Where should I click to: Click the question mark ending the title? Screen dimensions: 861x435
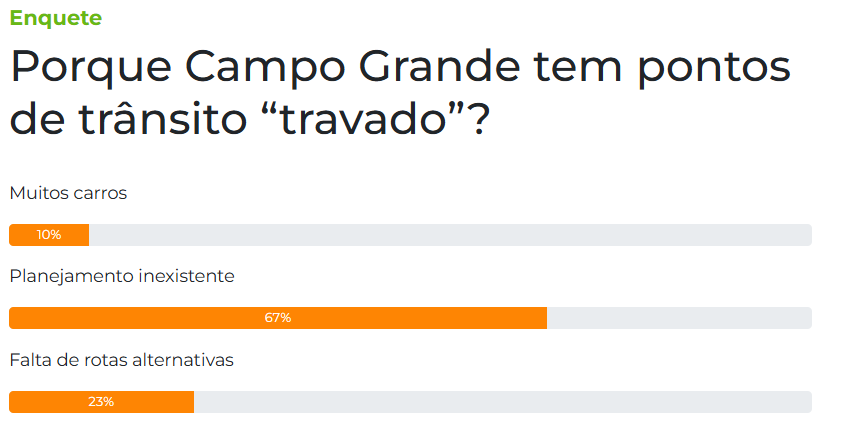pyautogui.click(x=480, y=119)
